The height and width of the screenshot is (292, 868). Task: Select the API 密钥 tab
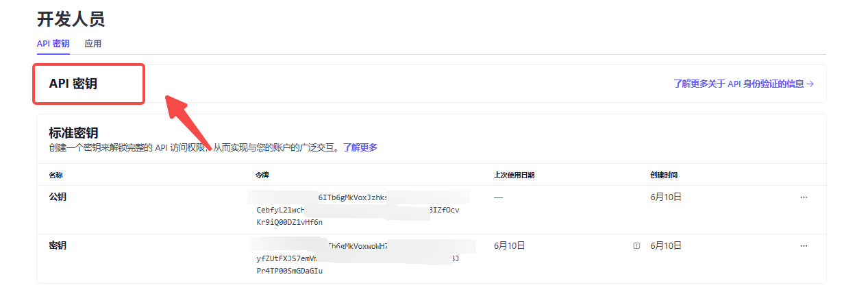[53, 44]
